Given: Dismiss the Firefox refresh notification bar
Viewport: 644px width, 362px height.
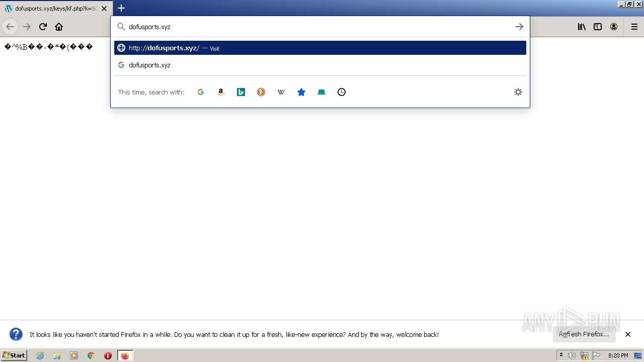Looking at the screenshot, I should (x=628, y=334).
